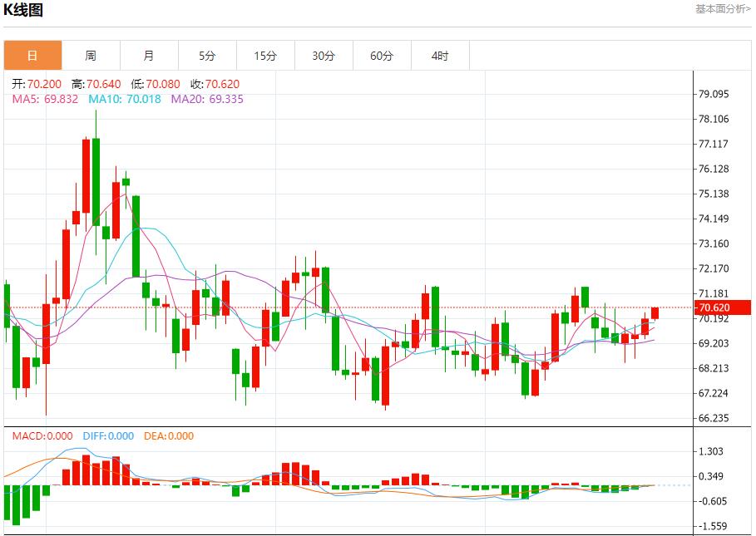Select the 60分 interval tab
Image resolution: width=756 pixels, height=536 pixels.
(x=382, y=56)
